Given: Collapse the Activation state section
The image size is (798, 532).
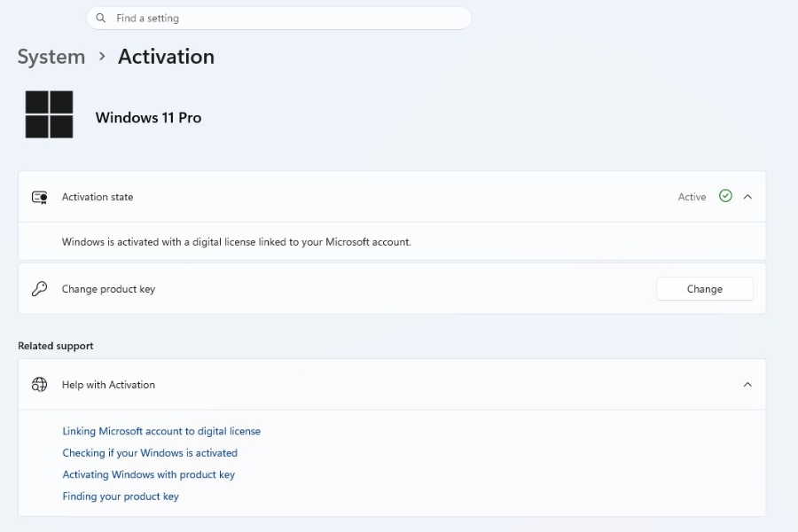Looking at the screenshot, I should pos(747,197).
